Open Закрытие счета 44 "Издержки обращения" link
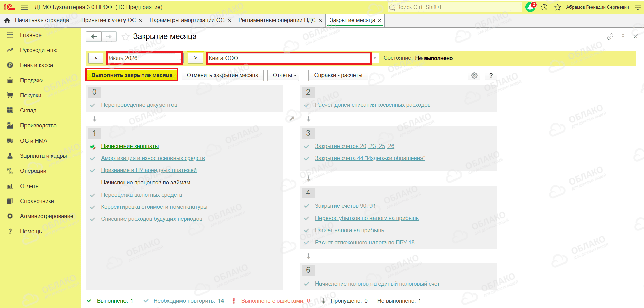 pyautogui.click(x=370, y=158)
